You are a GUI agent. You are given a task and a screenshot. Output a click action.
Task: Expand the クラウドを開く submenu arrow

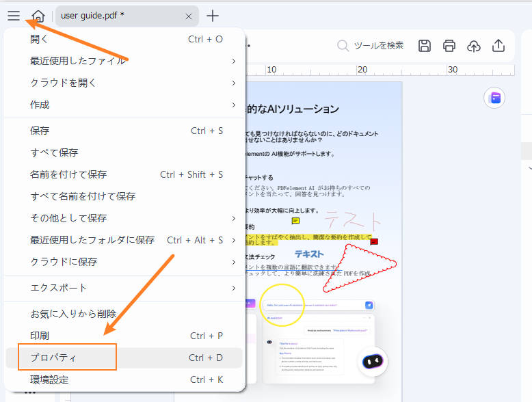pyautogui.click(x=233, y=83)
